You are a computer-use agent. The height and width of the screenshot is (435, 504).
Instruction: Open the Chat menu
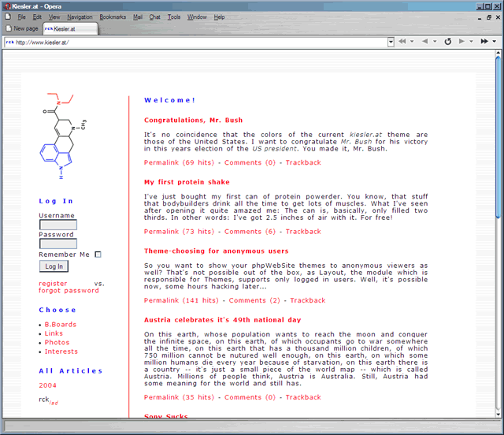(154, 17)
